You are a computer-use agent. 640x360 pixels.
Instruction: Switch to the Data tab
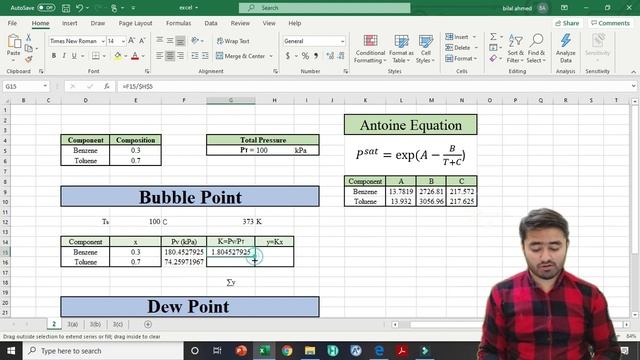pyautogui.click(x=211, y=23)
